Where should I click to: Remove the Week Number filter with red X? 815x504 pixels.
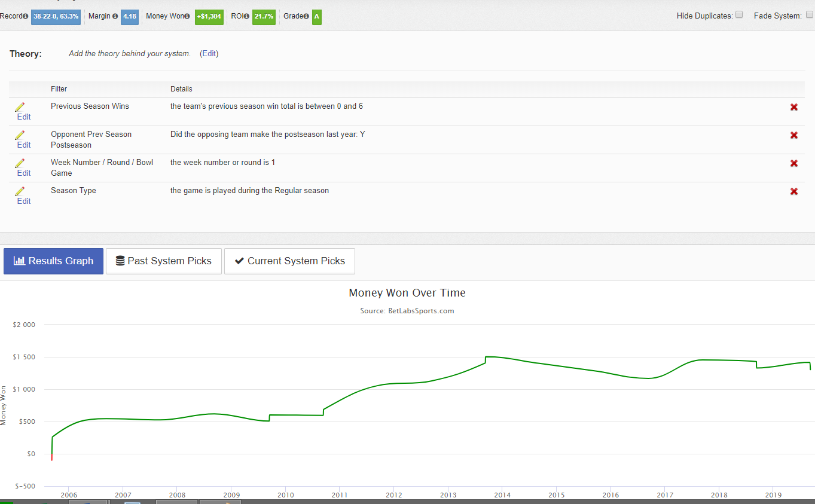(x=794, y=163)
